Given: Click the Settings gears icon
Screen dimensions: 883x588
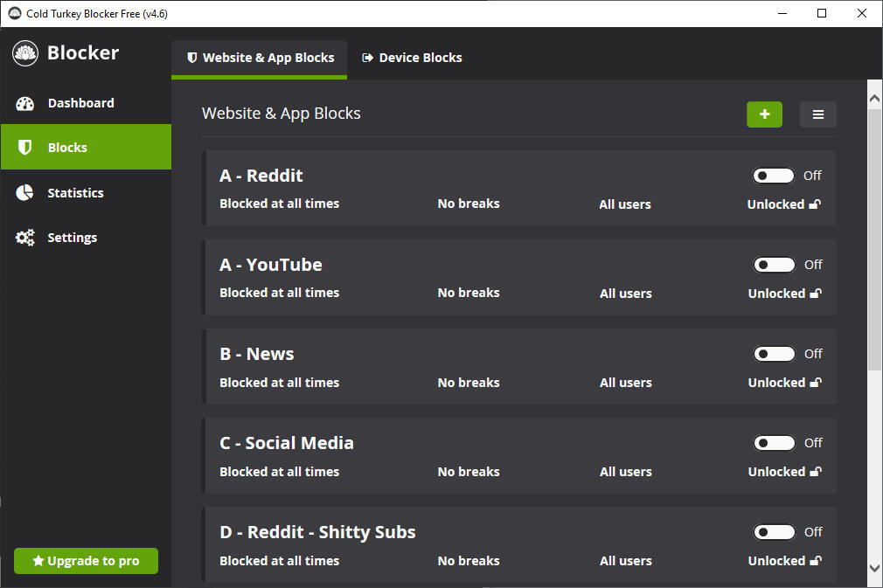Looking at the screenshot, I should coord(24,238).
